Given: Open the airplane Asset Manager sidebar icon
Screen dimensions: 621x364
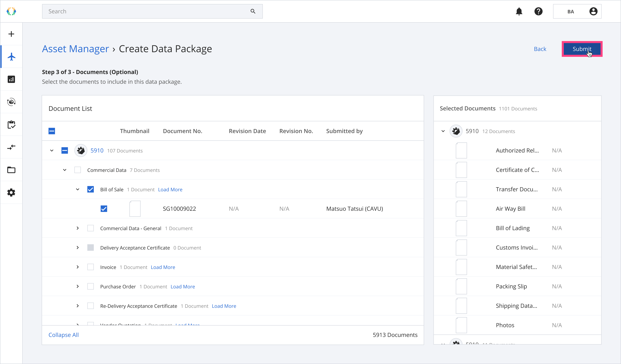Looking at the screenshot, I should pos(11,57).
